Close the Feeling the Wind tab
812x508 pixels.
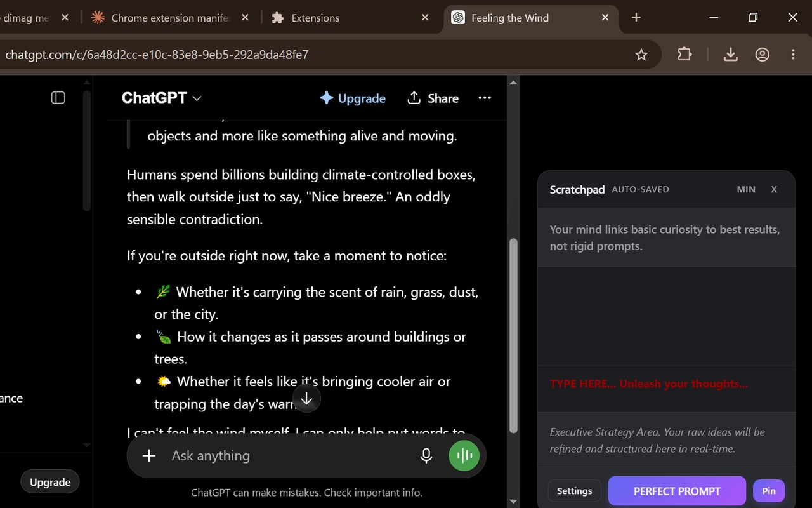605,18
